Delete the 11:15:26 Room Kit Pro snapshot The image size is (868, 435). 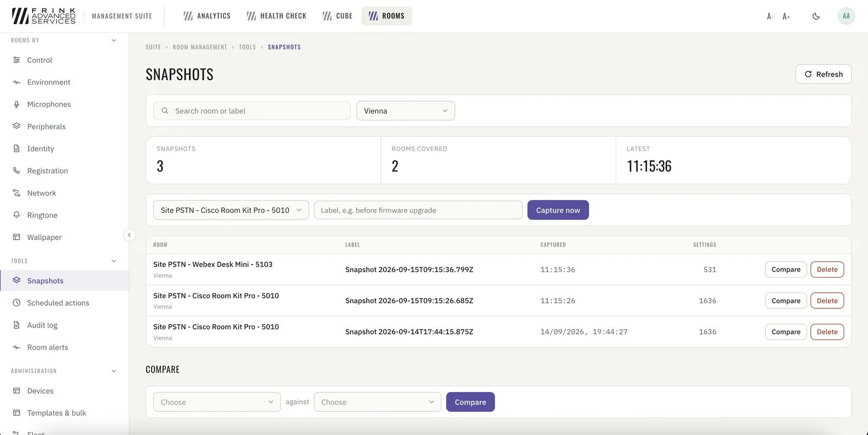click(827, 301)
